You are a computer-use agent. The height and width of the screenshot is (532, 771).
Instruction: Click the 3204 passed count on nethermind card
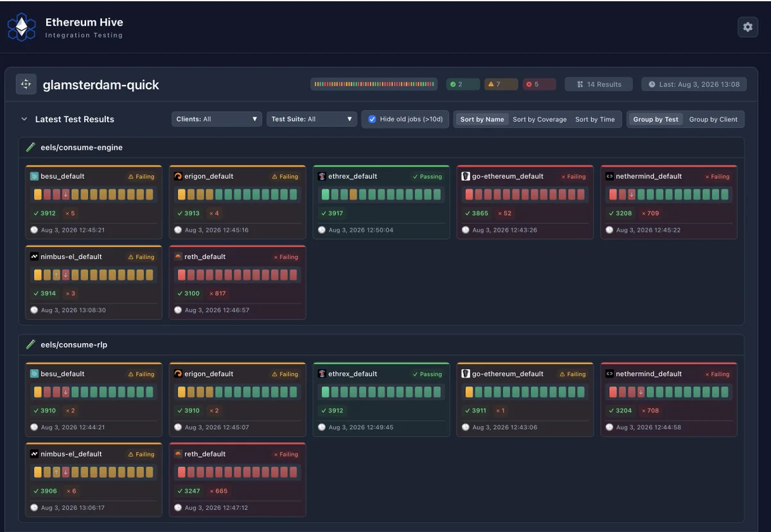(620, 411)
